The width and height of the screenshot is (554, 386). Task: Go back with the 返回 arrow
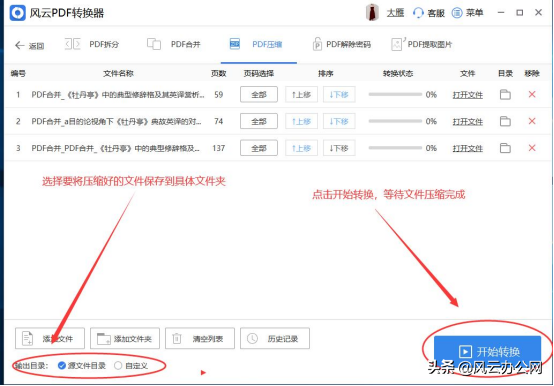click(29, 46)
